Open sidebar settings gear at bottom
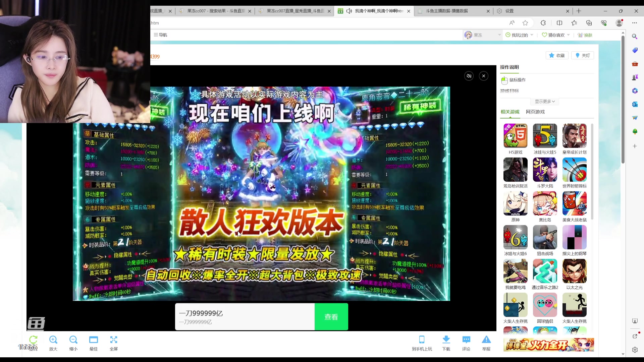This screenshot has width=644, height=362. point(635,350)
